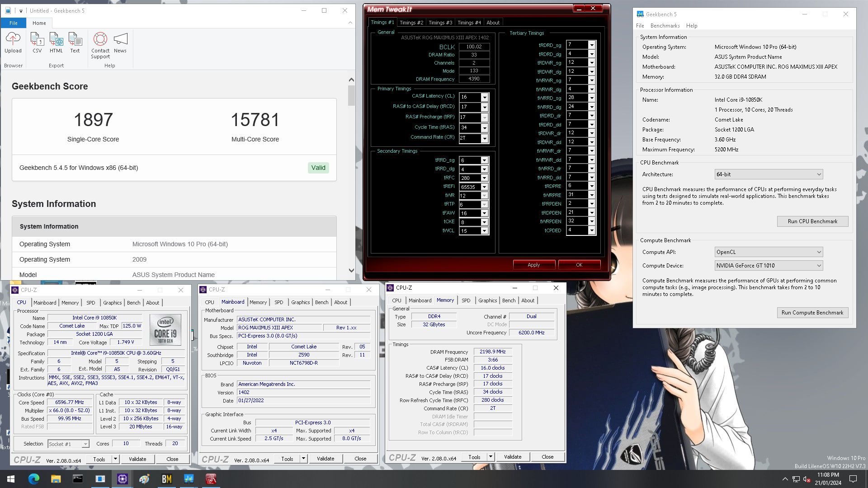The height and width of the screenshot is (488, 868).
Task: Open the CPU-Z taskbar icon
Action: click(x=122, y=479)
